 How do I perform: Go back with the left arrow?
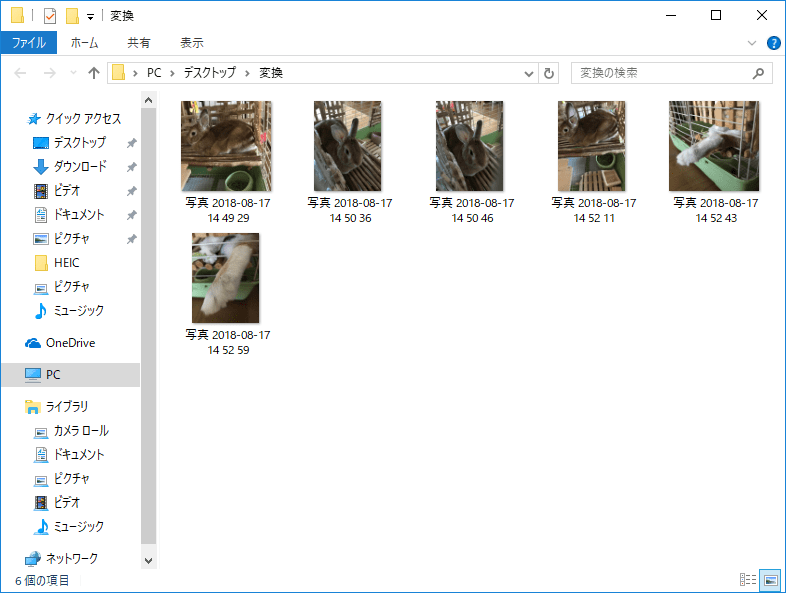point(20,73)
